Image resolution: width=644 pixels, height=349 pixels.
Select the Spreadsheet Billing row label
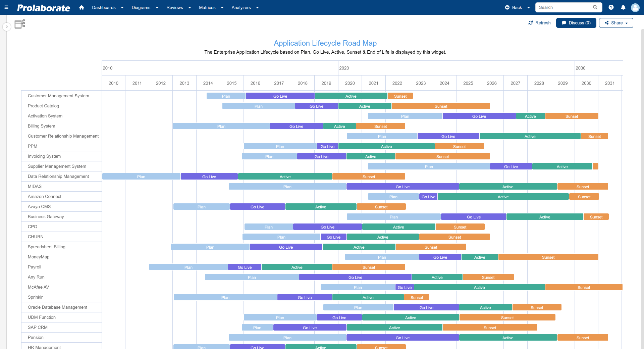click(x=47, y=247)
